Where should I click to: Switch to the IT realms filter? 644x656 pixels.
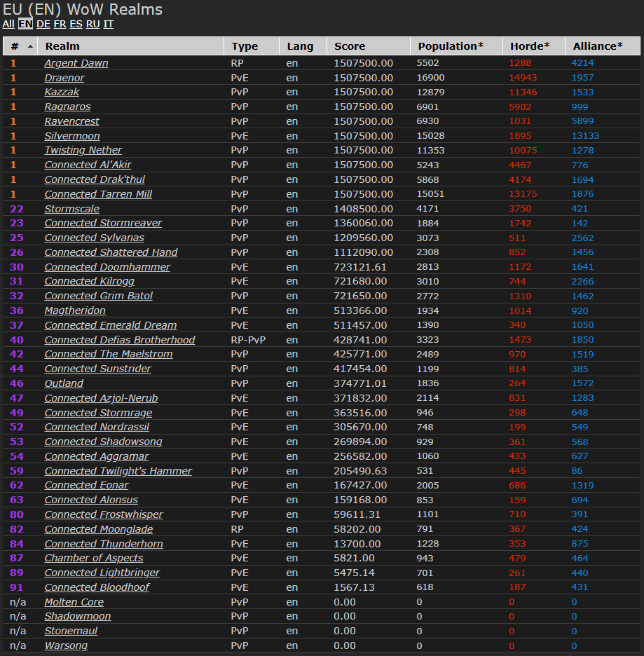(109, 24)
